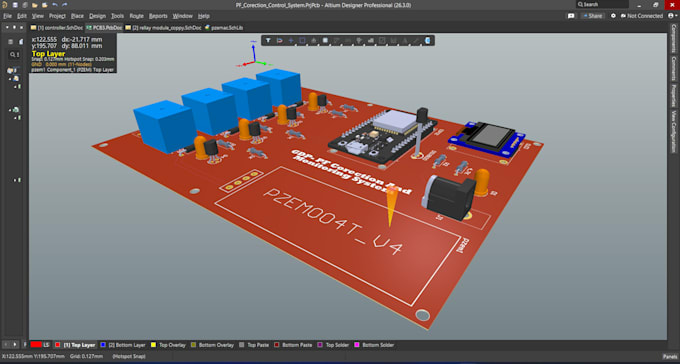The image size is (680, 364).
Task: Open the Properties side panel tab
Action: pyautogui.click(x=673, y=95)
